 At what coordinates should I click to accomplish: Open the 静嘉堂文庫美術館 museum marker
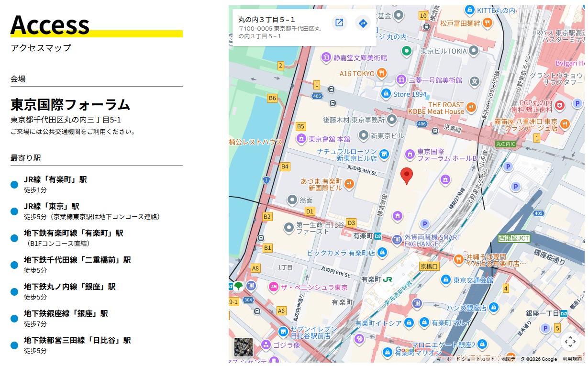click(x=326, y=57)
